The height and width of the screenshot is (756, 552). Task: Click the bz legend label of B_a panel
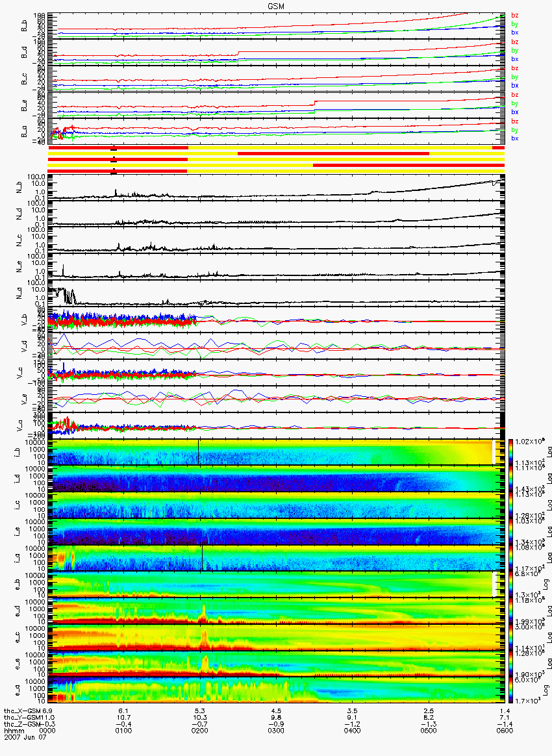[x=514, y=121]
